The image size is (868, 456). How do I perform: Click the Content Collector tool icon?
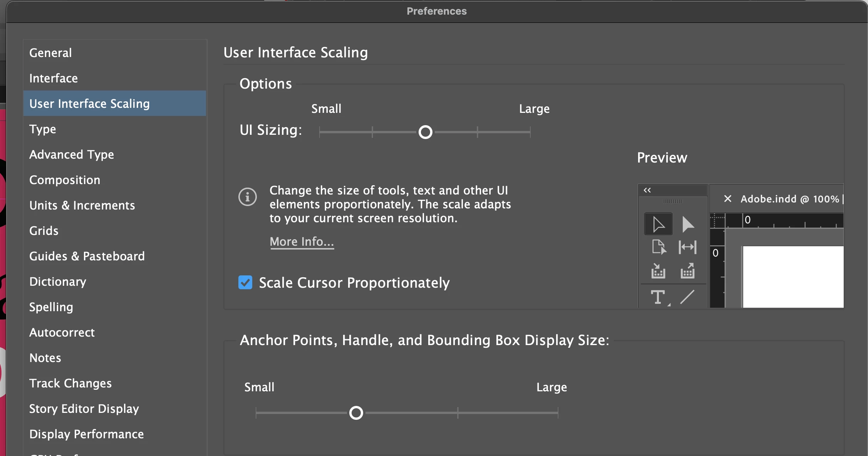[x=658, y=271]
